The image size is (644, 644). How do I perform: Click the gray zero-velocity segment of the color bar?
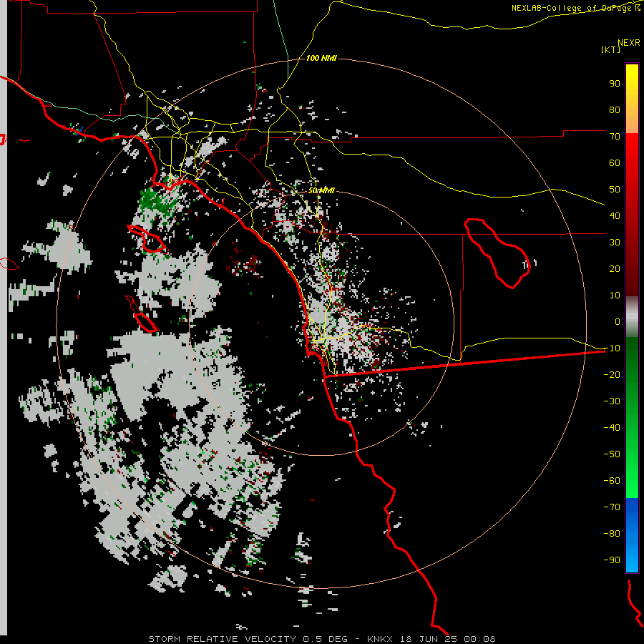[632, 317]
